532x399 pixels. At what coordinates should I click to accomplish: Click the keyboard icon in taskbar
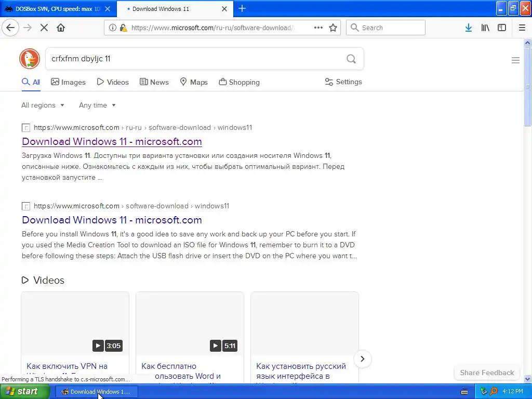pyautogui.click(x=464, y=392)
